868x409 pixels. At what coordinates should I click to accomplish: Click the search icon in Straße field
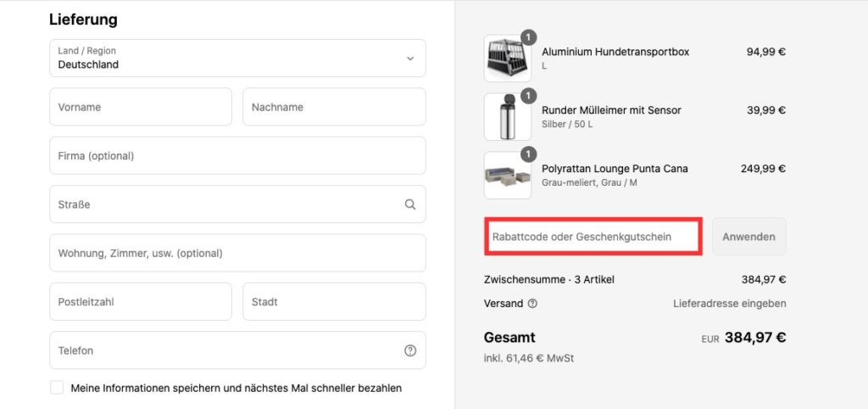coord(409,204)
